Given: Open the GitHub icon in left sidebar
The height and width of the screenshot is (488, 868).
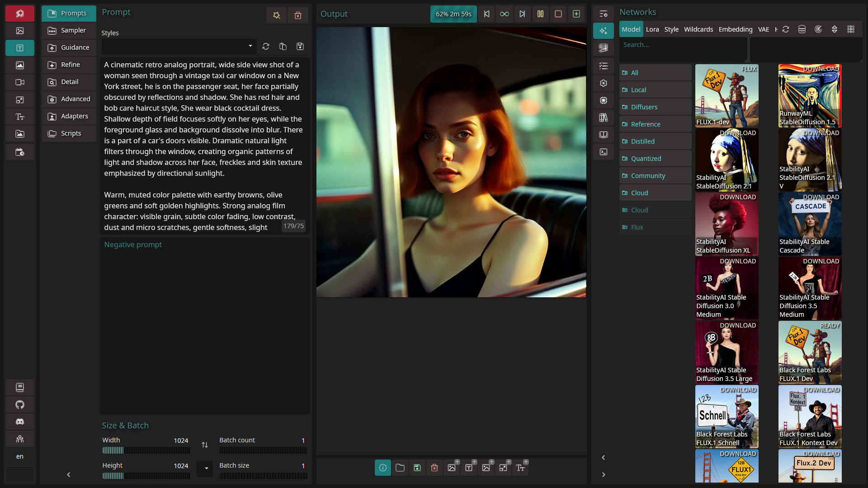Looking at the screenshot, I should [x=20, y=404].
